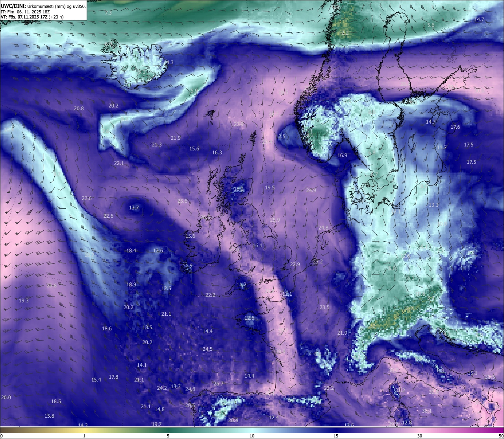The height and width of the screenshot is (439, 504).
Task: Click the color scale label 0
Action: point(2,436)
